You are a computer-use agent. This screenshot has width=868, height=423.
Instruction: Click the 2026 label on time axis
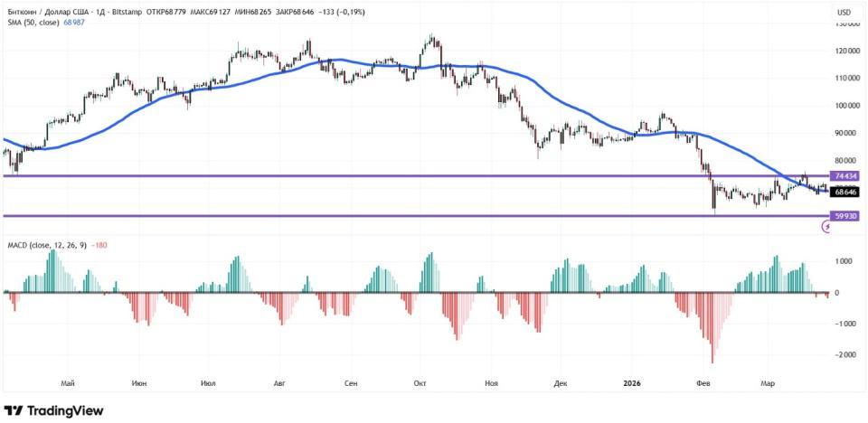632,383
